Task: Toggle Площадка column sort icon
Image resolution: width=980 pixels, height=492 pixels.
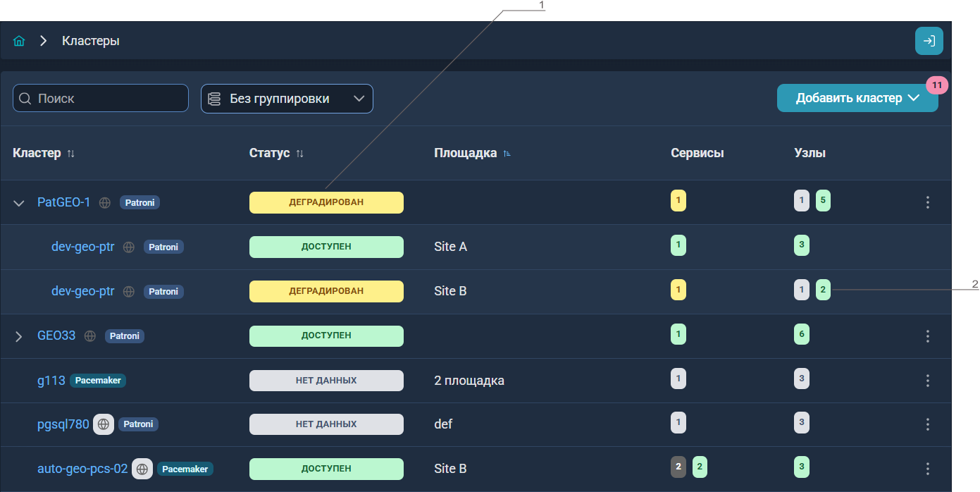Action: point(507,154)
